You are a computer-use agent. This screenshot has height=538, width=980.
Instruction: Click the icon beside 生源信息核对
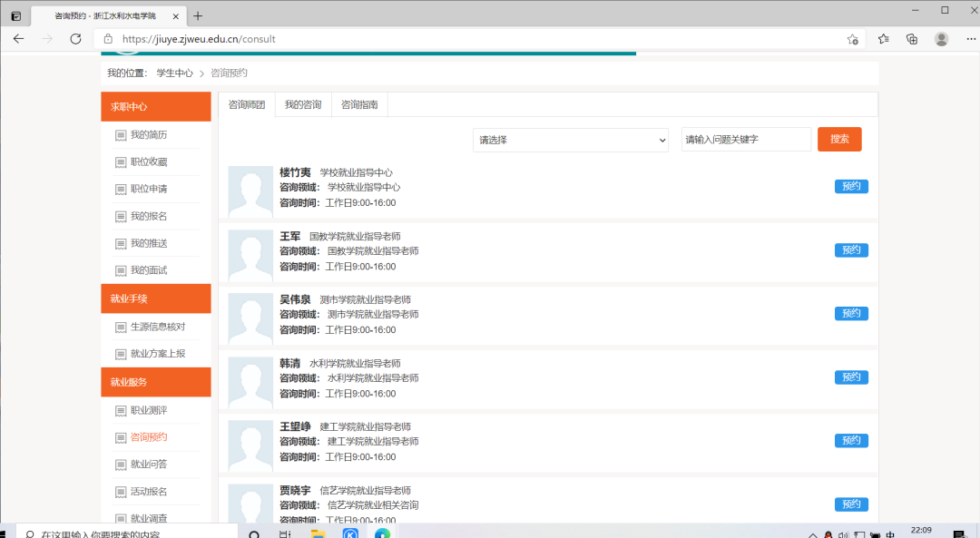click(121, 328)
